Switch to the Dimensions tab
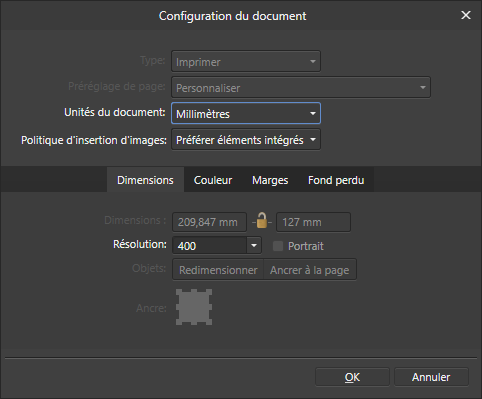The width and height of the screenshot is (482, 399). click(145, 180)
